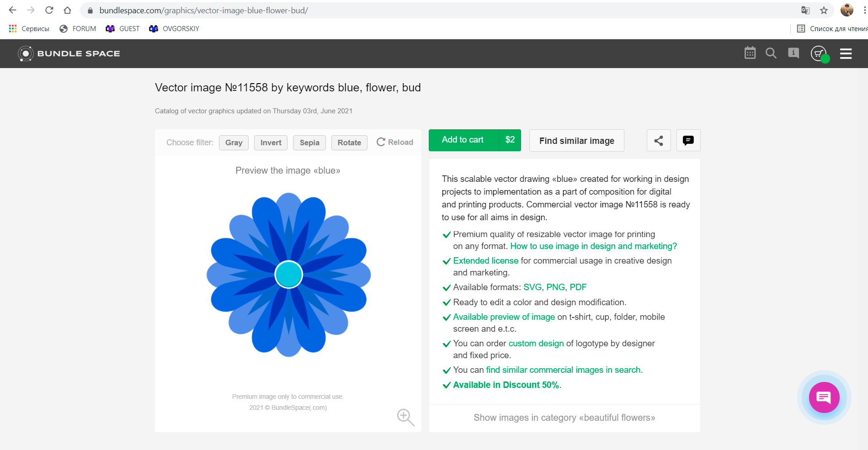Select the PDF format link
This screenshot has height=450, width=868.
pyautogui.click(x=578, y=287)
